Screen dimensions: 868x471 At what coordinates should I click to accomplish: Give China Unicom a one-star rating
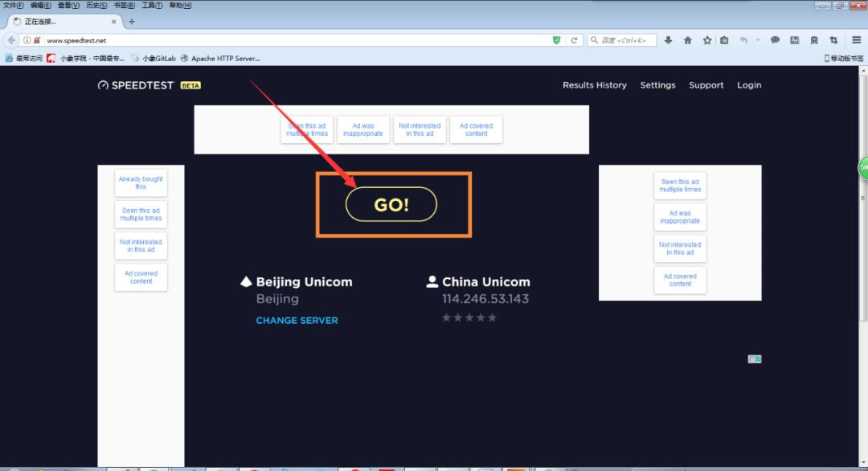click(446, 317)
